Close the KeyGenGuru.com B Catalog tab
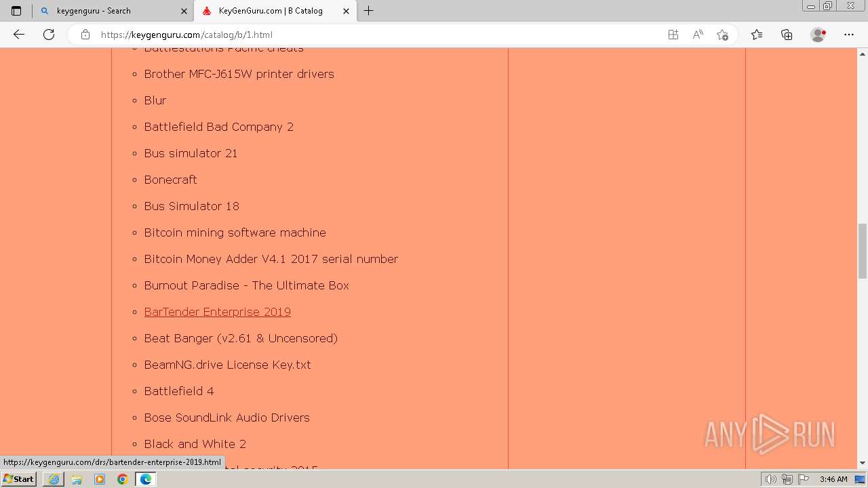This screenshot has width=868, height=488. pos(347,11)
